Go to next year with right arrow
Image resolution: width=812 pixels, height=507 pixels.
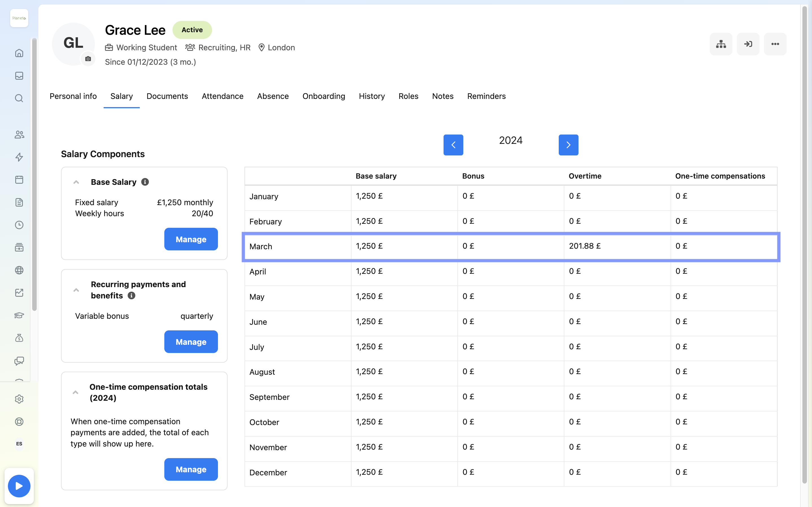pyautogui.click(x=568, y=145)
